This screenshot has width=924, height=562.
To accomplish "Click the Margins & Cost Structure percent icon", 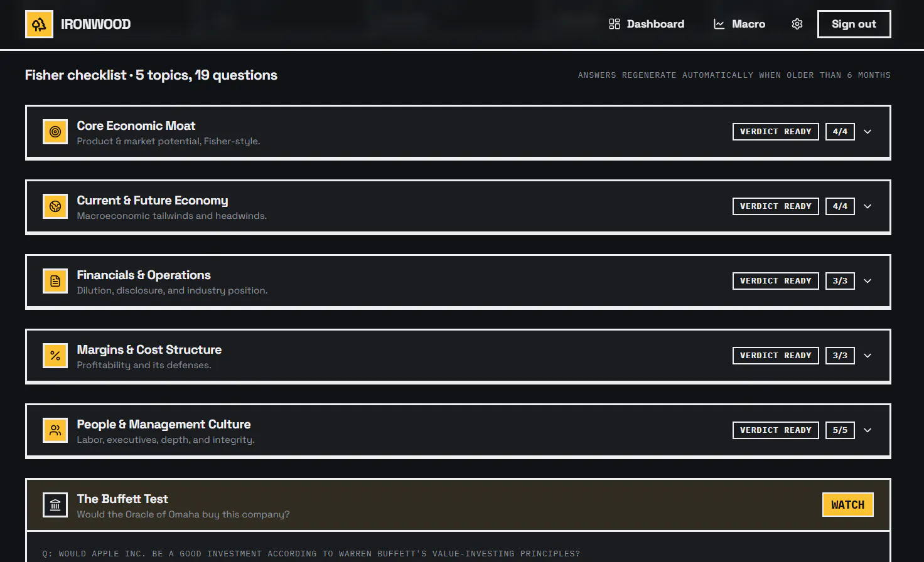I will coord(55,356).
